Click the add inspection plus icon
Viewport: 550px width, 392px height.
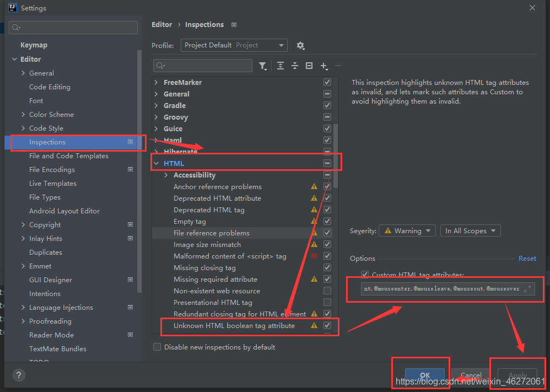(324, 66)
